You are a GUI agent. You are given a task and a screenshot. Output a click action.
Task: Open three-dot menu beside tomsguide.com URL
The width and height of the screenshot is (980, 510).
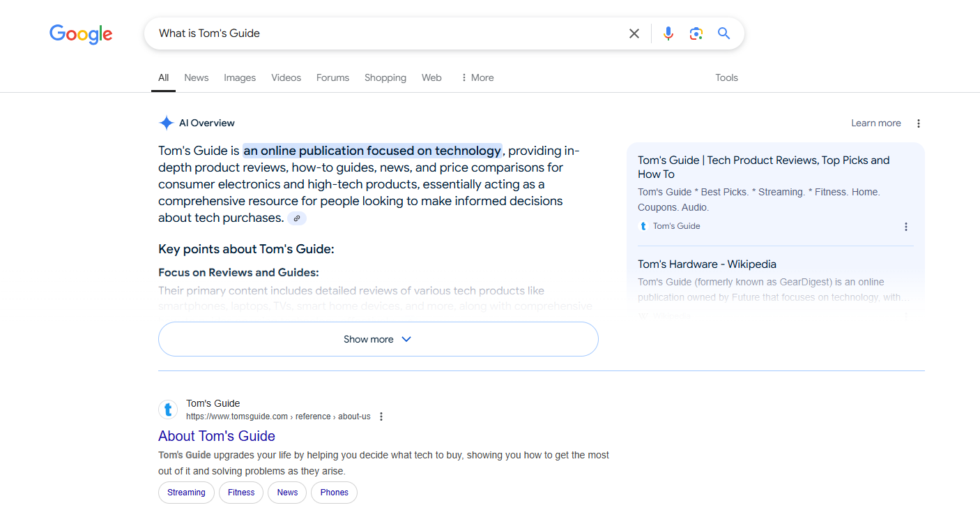381,417
